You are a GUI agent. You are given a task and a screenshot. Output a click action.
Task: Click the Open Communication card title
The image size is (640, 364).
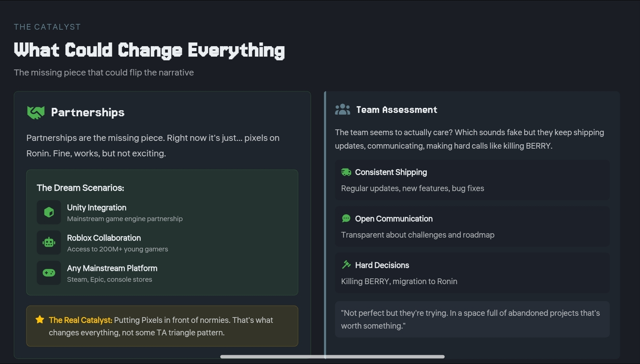point(394,219)
